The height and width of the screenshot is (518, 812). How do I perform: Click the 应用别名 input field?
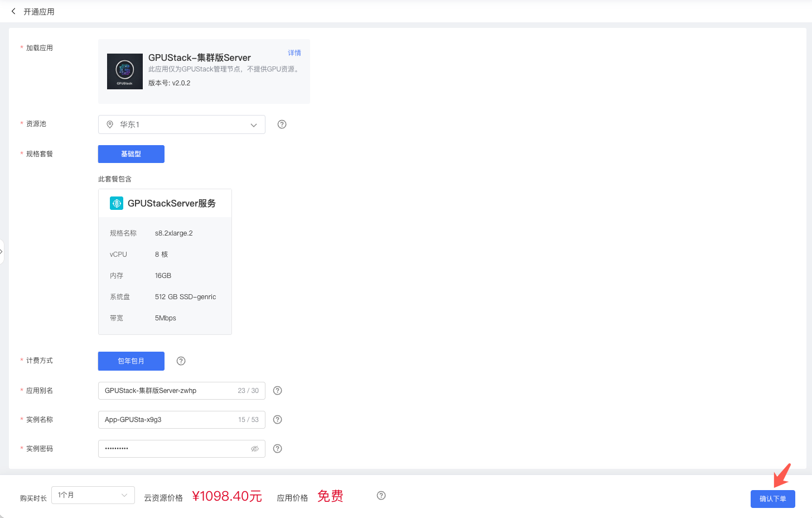tap(182, 391)
